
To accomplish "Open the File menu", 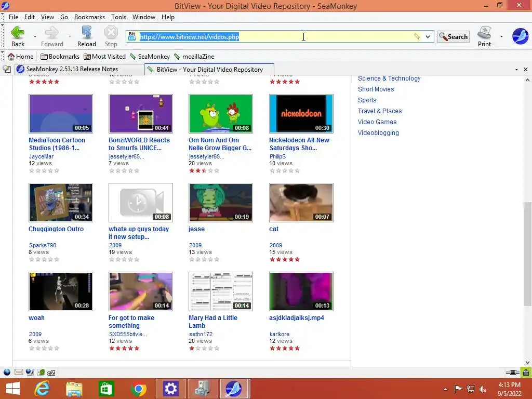I will tap(14, 17).
